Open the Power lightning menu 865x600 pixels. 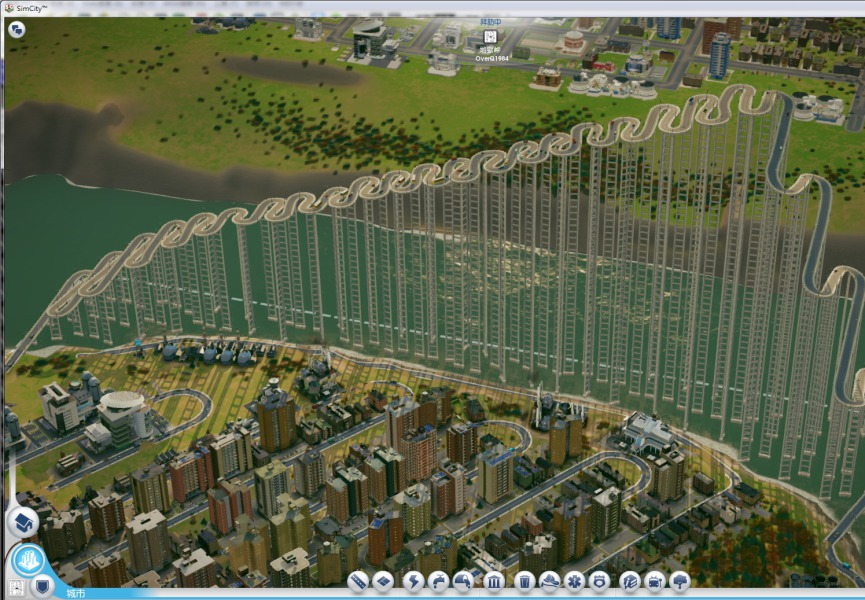click(413, 581)
